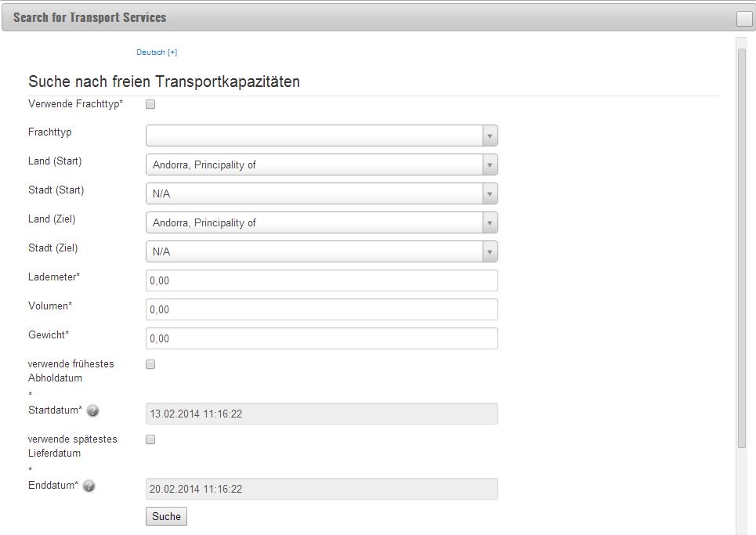Open the Frachttyp dropdown
Screen dimensions: 756x535
coord(321,136)
